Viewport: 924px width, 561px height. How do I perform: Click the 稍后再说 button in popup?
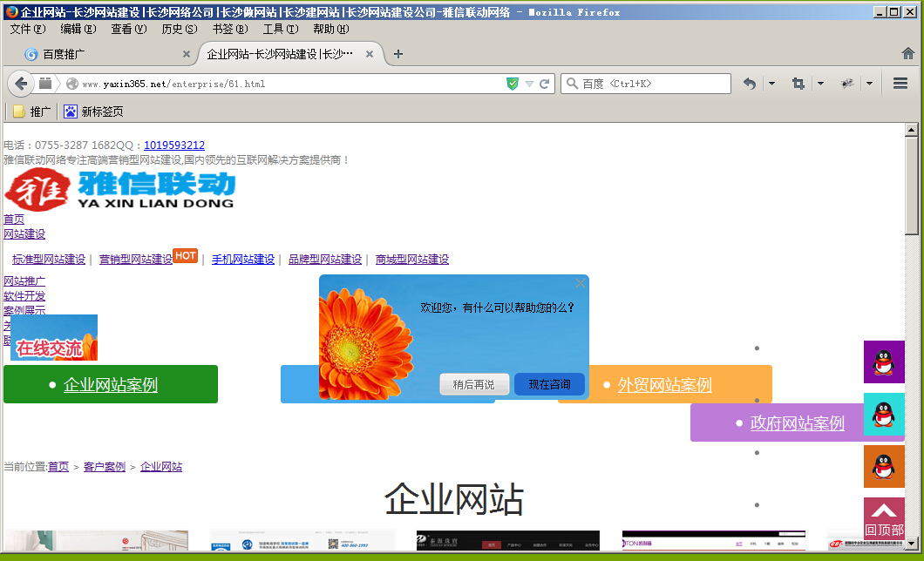[473, 384]
